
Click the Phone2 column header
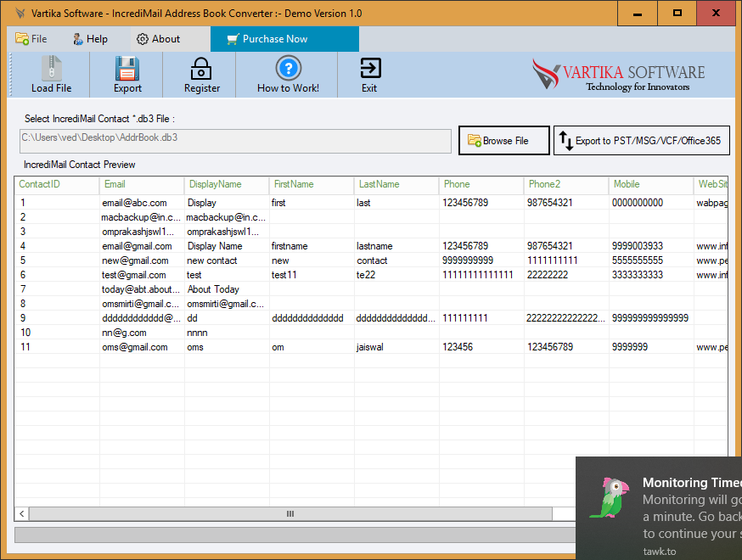[566, 184]
